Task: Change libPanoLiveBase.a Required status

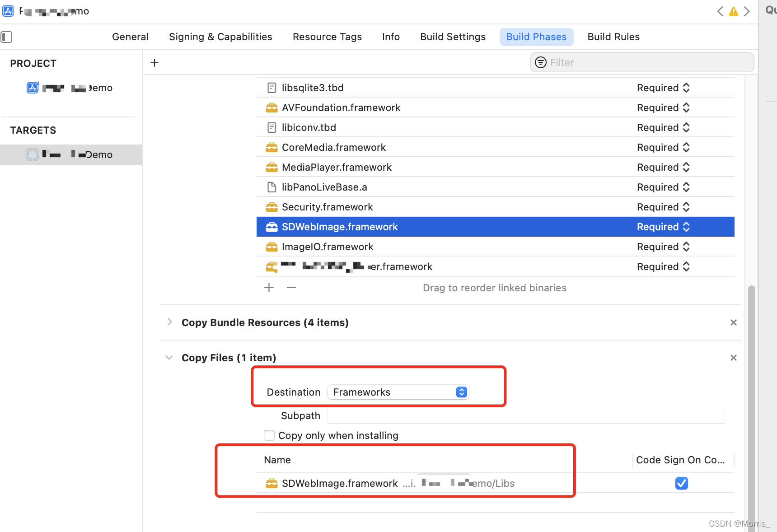Action: point(663,187)
